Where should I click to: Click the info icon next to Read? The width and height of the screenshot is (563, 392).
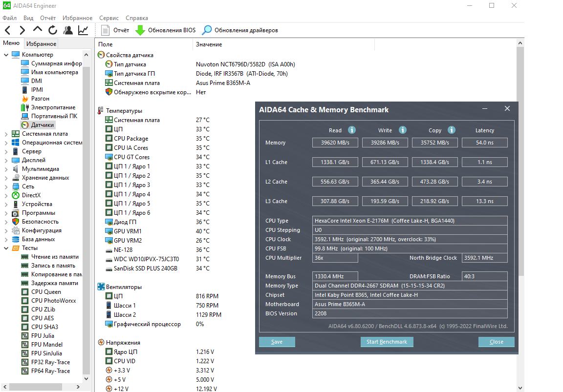pyautogui.click(x=352, y=130)
